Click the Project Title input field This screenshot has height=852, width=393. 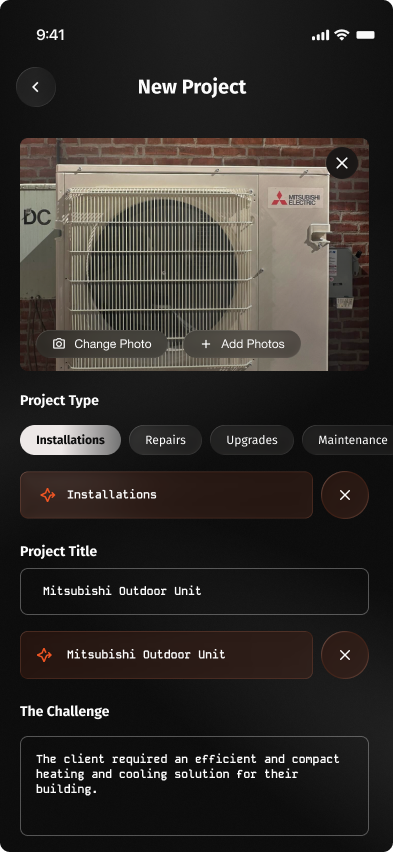click(x=194, y=591)
